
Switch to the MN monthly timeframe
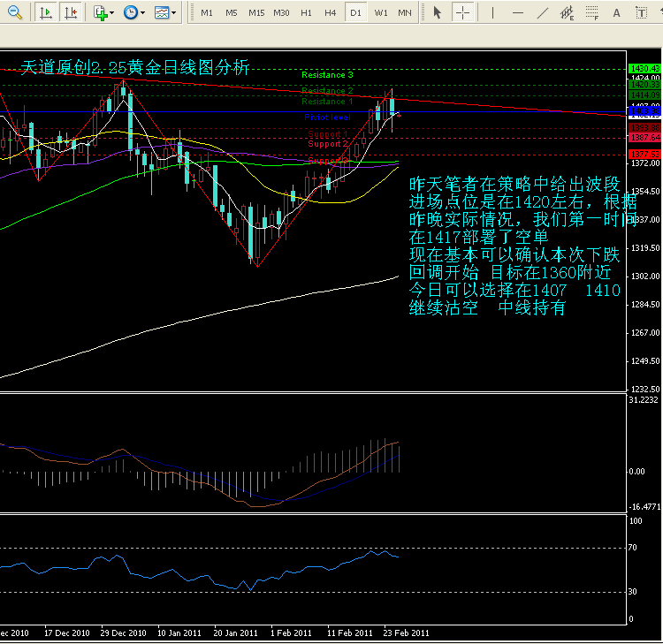click(x=405, y=13)
